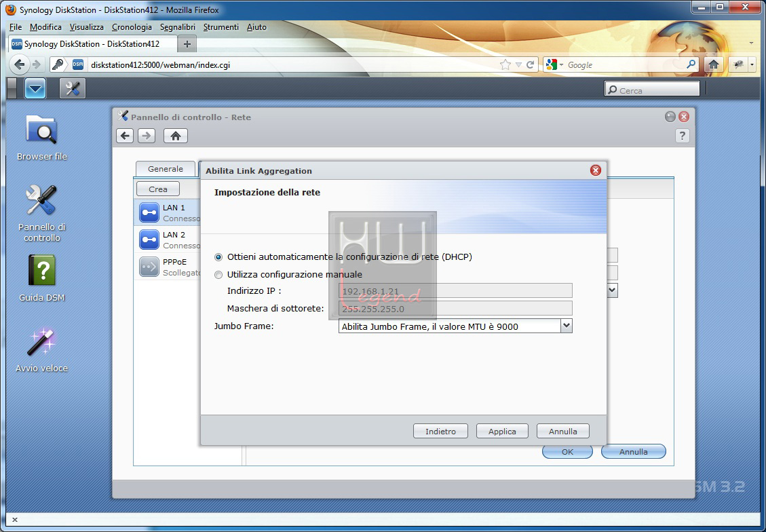Open a new Firefox tab
Image resolution: width=766 pixels, height=532 pixels.
click(187, 44)
